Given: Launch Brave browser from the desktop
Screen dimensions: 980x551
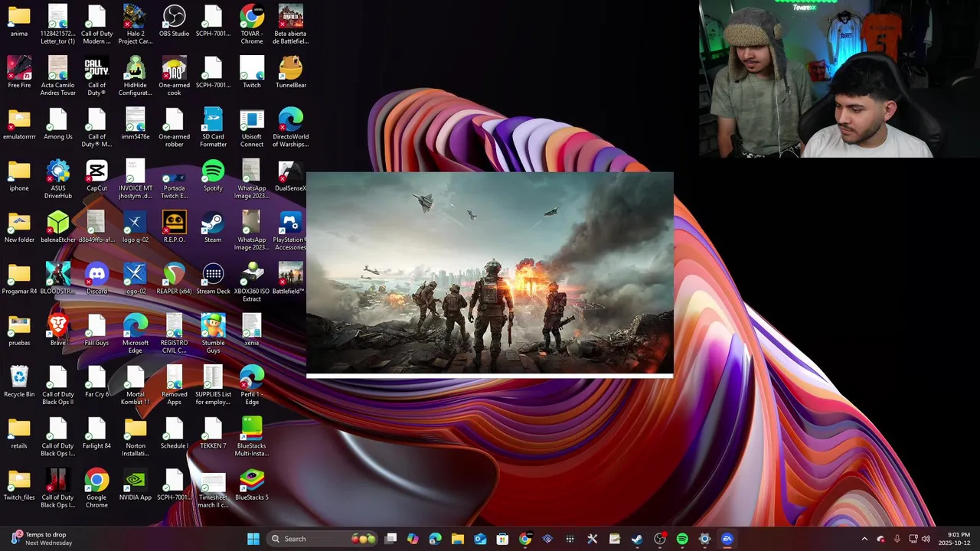Looking at the screenshot, I should click(x=58, y=331).
